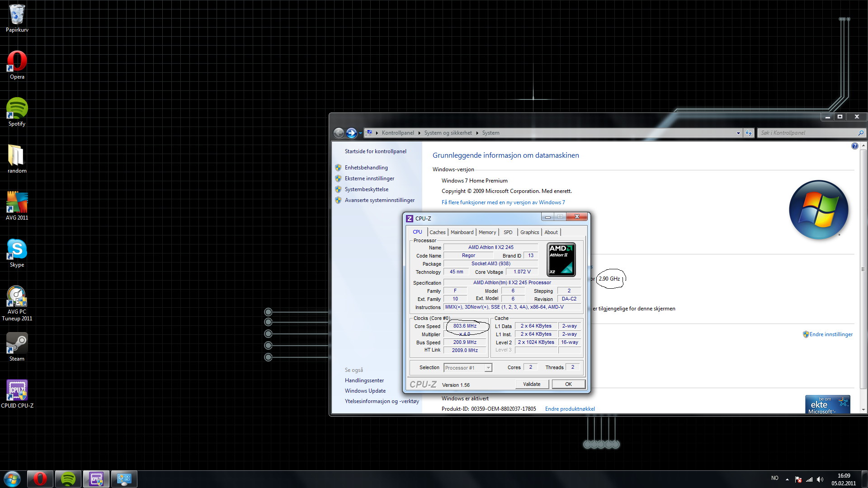
Task: Switch to the Mainboard tab in CPU-Z
Action: (462, 232)
